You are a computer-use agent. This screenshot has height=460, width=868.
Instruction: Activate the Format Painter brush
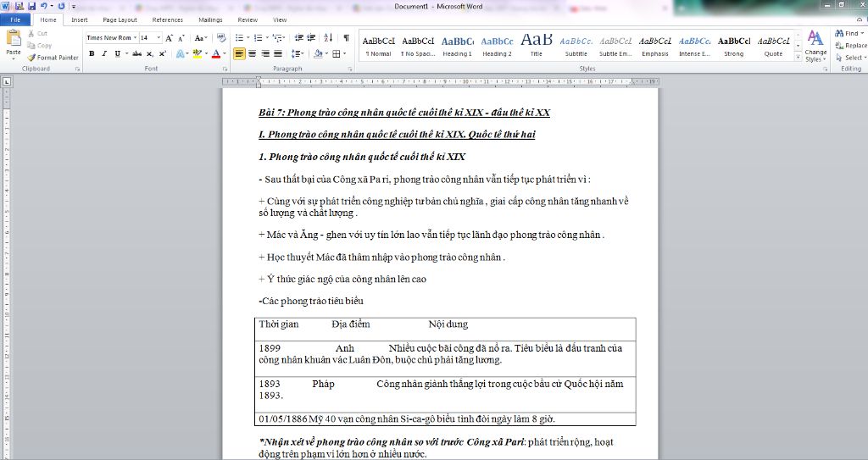[53, 58]
